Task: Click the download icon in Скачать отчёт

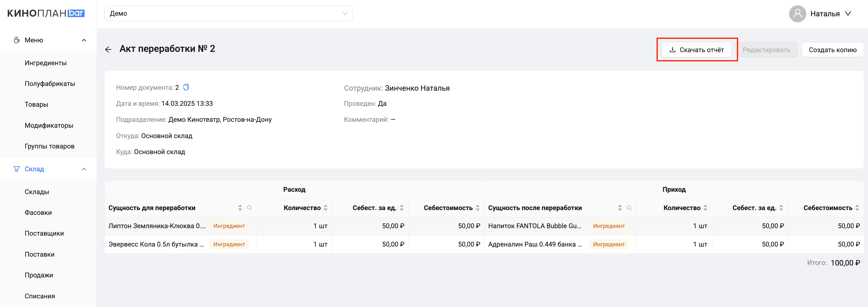Action: tap(672, 49)
